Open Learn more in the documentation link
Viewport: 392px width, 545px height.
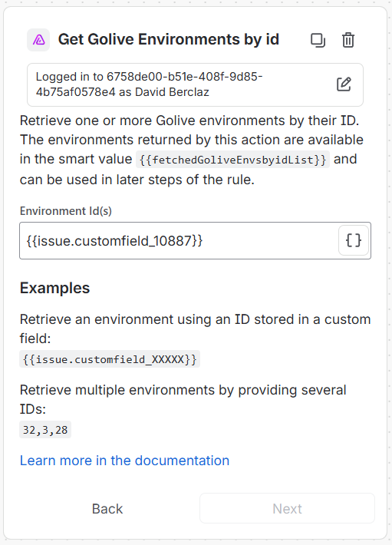pos(124,461)
